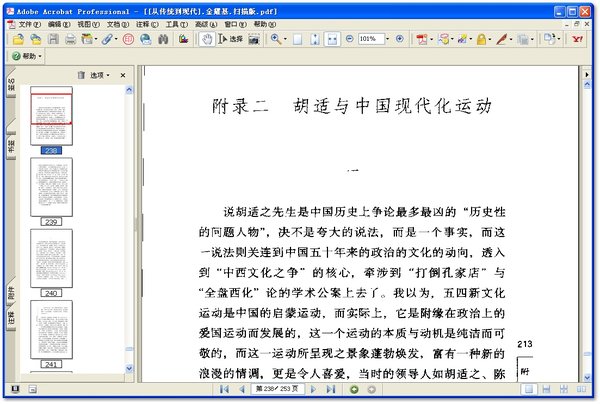Open the 窗口 menu
Viewport: 600px width, 404px height.
235,24
